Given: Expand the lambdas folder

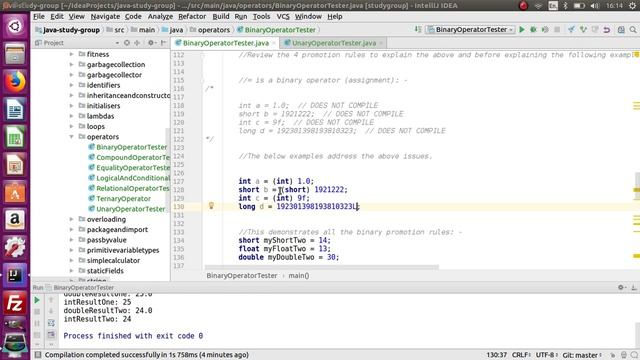Looking at the screenshot, I should tap(71, 116).
